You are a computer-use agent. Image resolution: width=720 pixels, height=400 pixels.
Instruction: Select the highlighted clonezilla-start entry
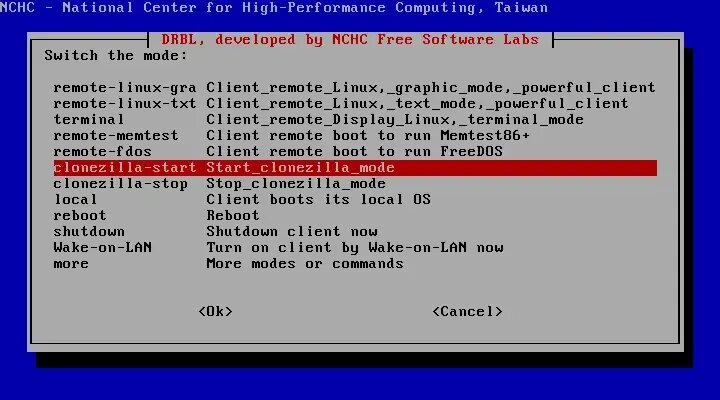coord(355,168)
